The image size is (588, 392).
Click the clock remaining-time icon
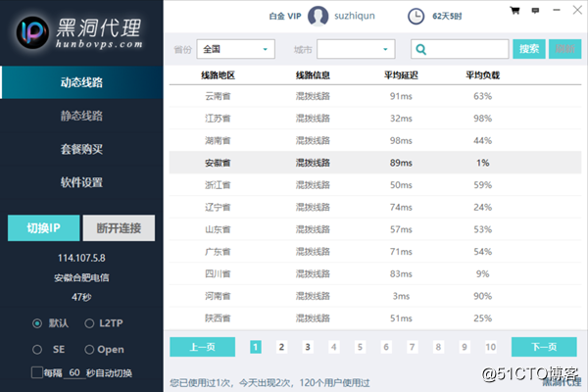[x=416, y=16]
